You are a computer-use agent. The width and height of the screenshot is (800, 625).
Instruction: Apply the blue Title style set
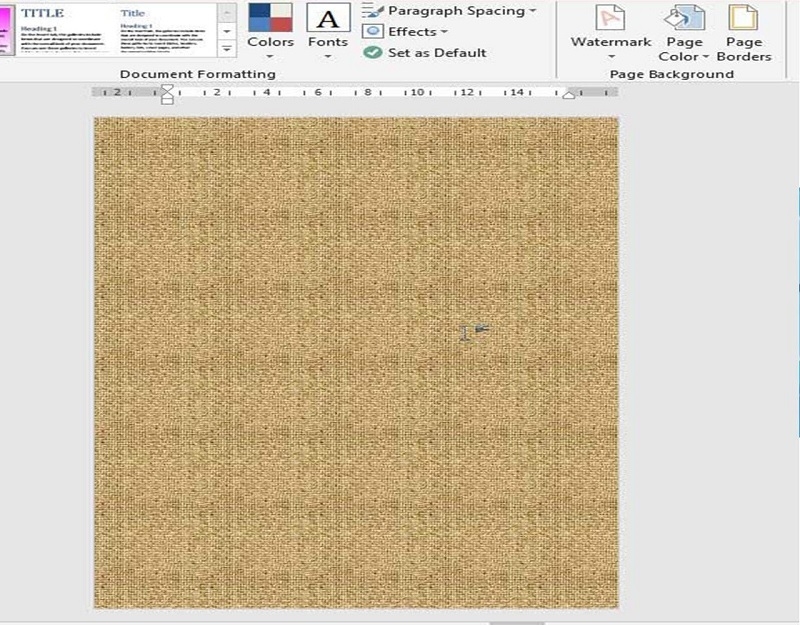tap(162, 30)
